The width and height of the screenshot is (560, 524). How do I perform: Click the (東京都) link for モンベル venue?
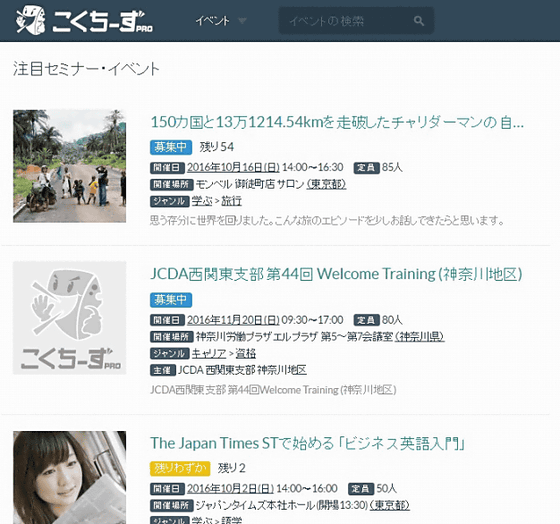click(x=326, y=184)
